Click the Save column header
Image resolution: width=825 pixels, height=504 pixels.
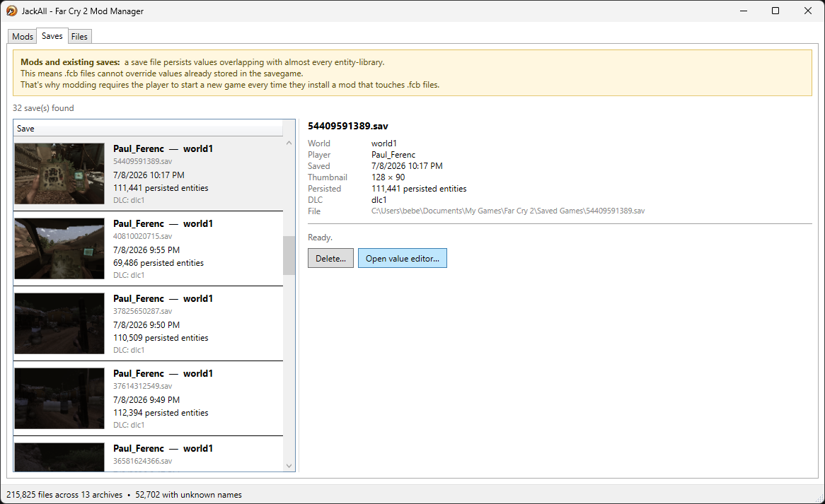(148, 128)
